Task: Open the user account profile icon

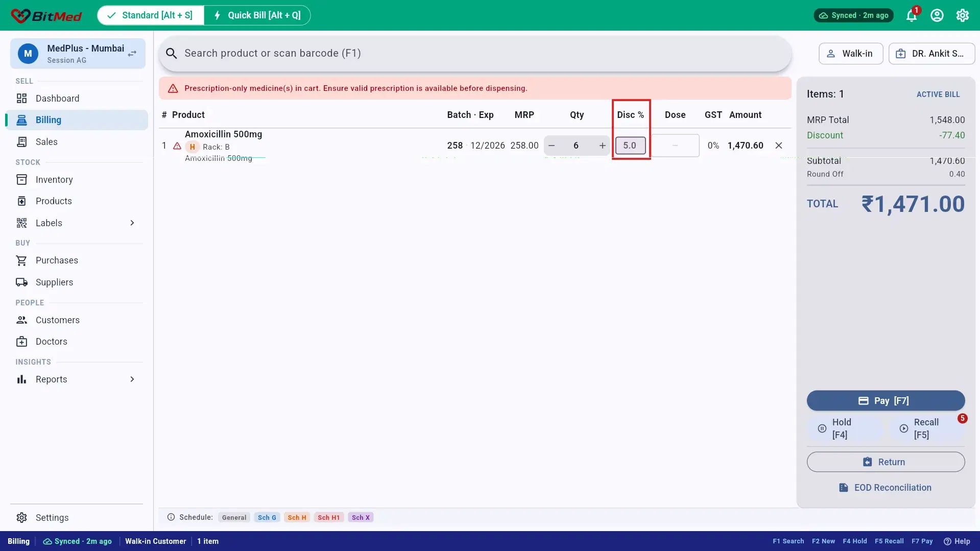Action: [937, 15]
